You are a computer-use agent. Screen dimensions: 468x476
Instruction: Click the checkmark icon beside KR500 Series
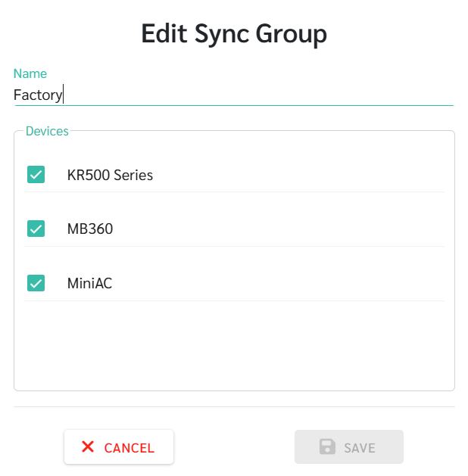[x=36, y=175]
